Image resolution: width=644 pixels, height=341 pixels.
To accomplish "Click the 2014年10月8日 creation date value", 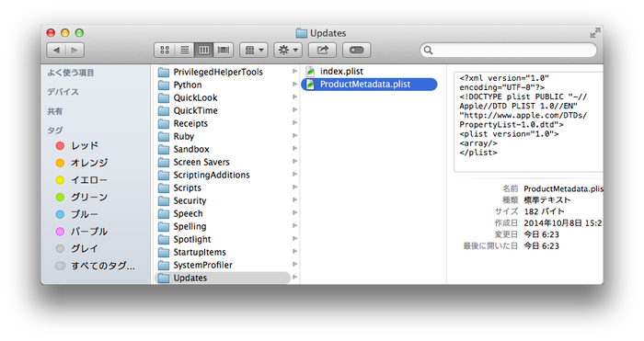I will point(563,223).
